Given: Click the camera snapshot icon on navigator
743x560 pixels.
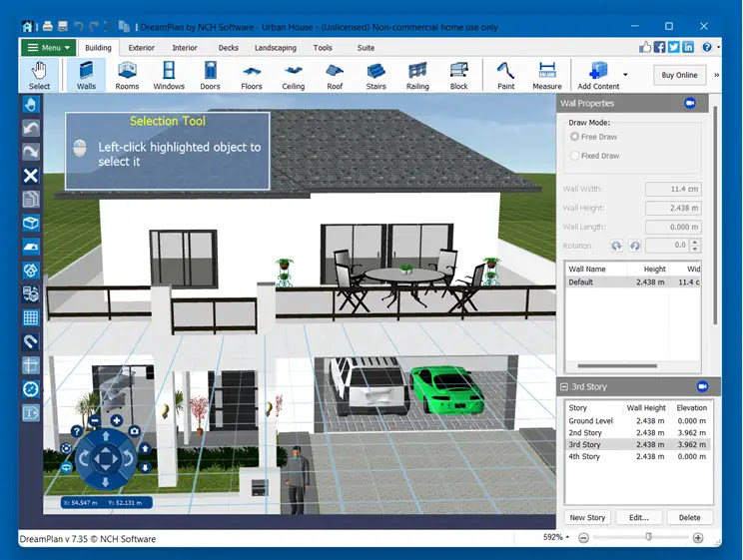Looking at the screenshot, I should (135, 430).
